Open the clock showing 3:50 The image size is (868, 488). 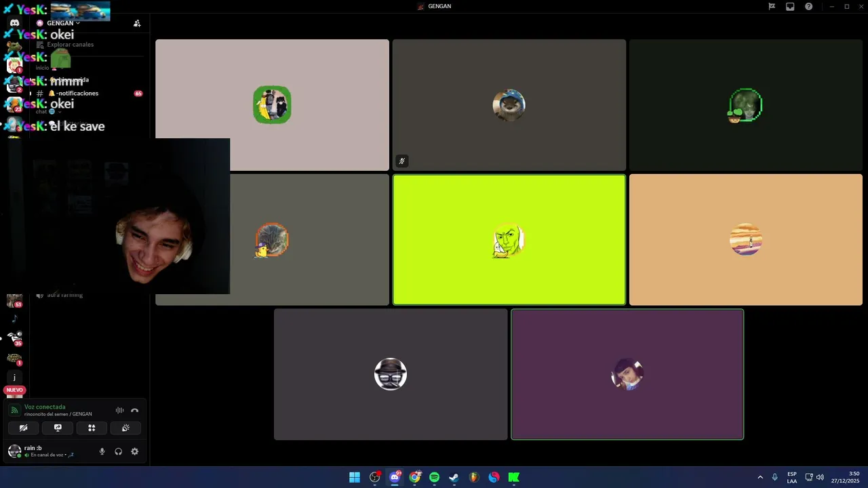[846, 477]
